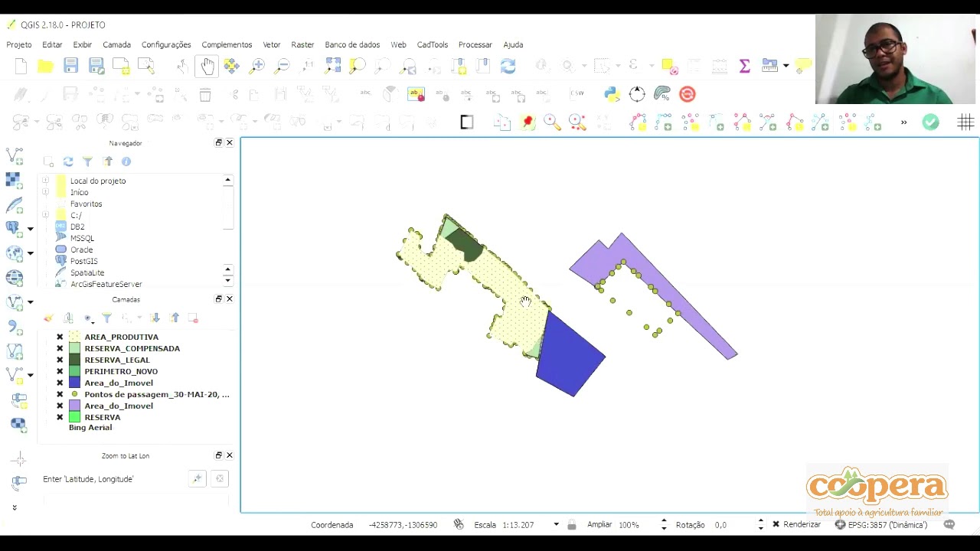Click the compass coordinate capture icon

pos(637,94)
